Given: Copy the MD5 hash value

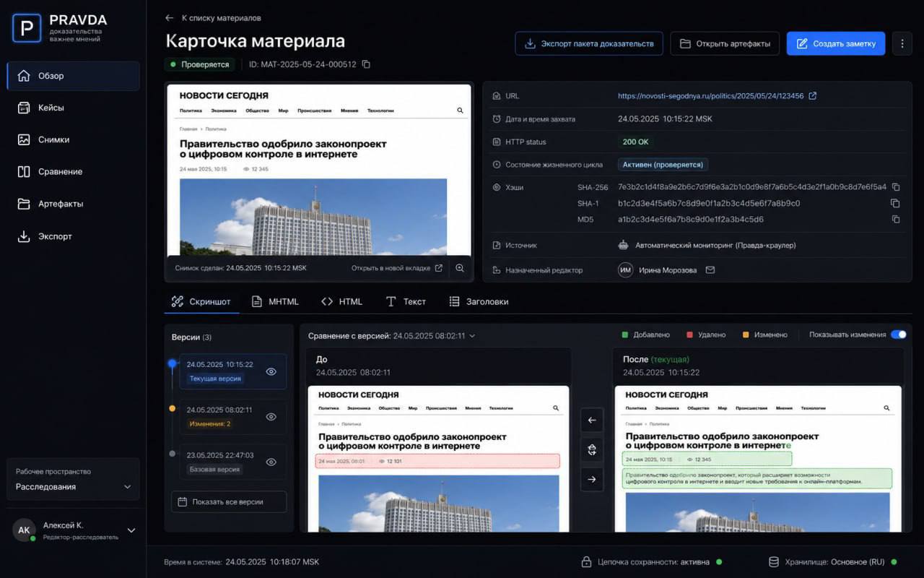Looking at the screenshot, I should [x=896, y=219].
